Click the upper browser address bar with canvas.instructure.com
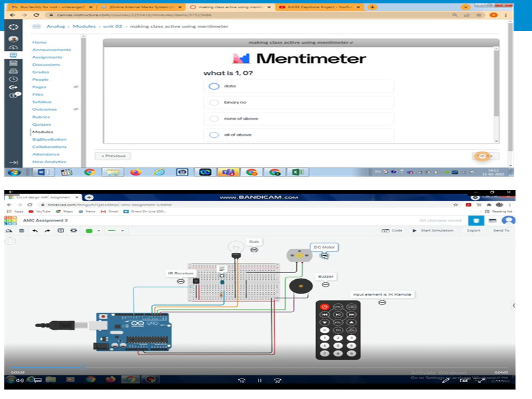Viewport: 532px width, 399px height. pyautogui.click(x=248, y=15)
